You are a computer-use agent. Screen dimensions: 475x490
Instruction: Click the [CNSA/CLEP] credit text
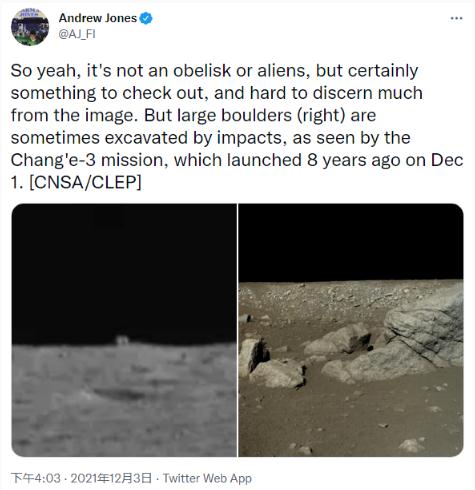(x=85, y=182)
